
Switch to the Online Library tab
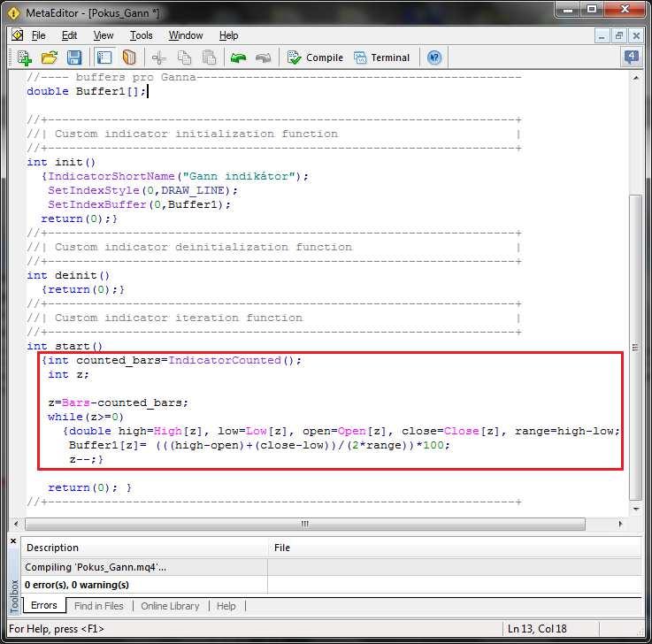pos(170,606)
